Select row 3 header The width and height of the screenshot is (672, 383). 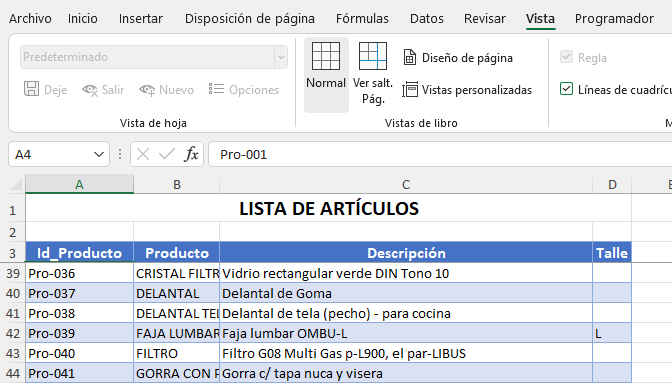[x=12, y=253]
